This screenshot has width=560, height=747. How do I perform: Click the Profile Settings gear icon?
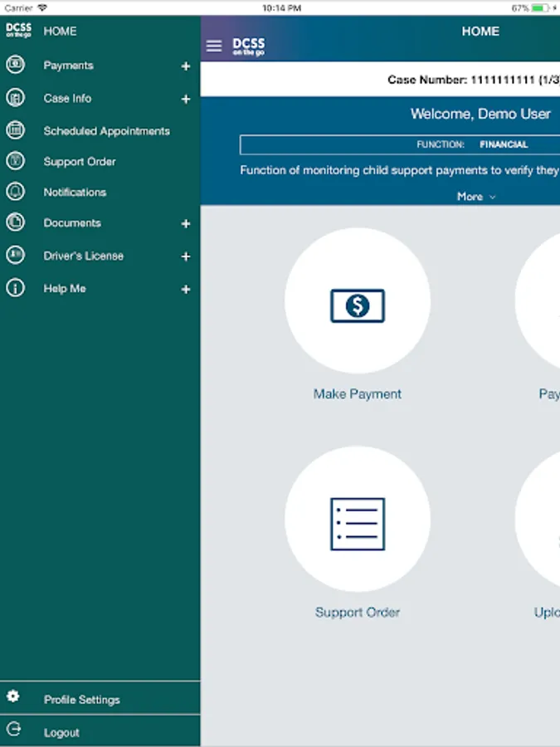coord(12,696)
